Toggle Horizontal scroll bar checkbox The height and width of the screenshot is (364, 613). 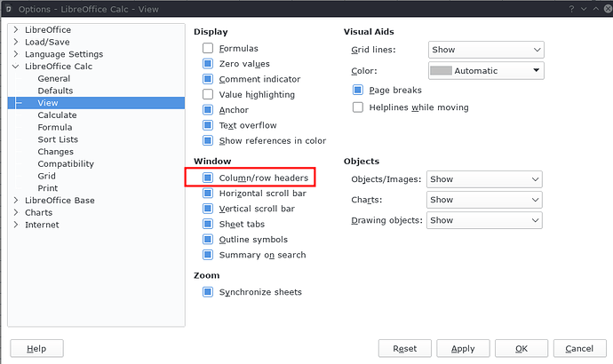point(208,193)
